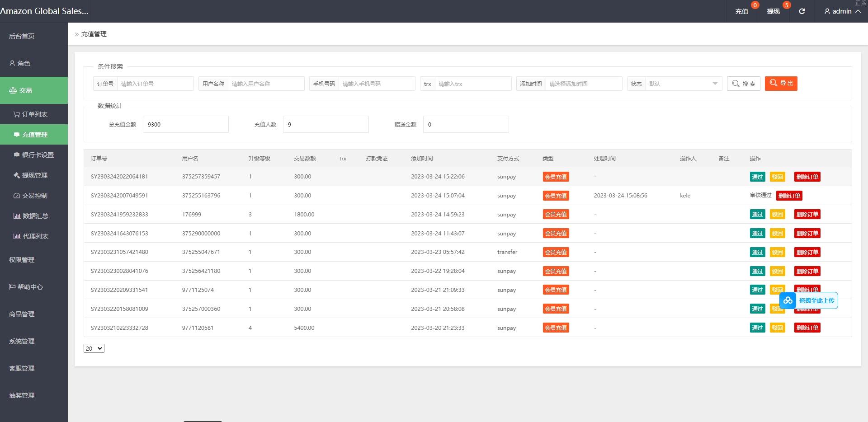Open the page size dropdown showing 20
Image resolution: width=868 pixels, height=422 pixels.
tap(94, 348)
